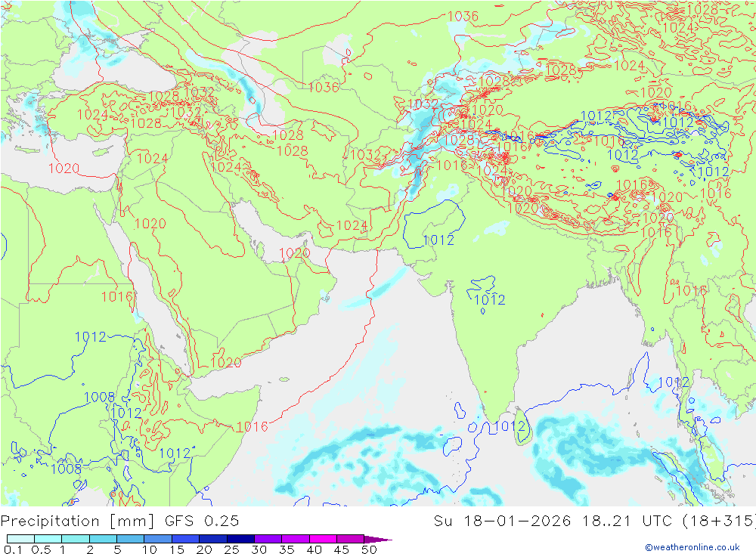This screenshot has height=554, width=756.
Task: Click the purple arrow at the legend end
Action: coord(377,539)
